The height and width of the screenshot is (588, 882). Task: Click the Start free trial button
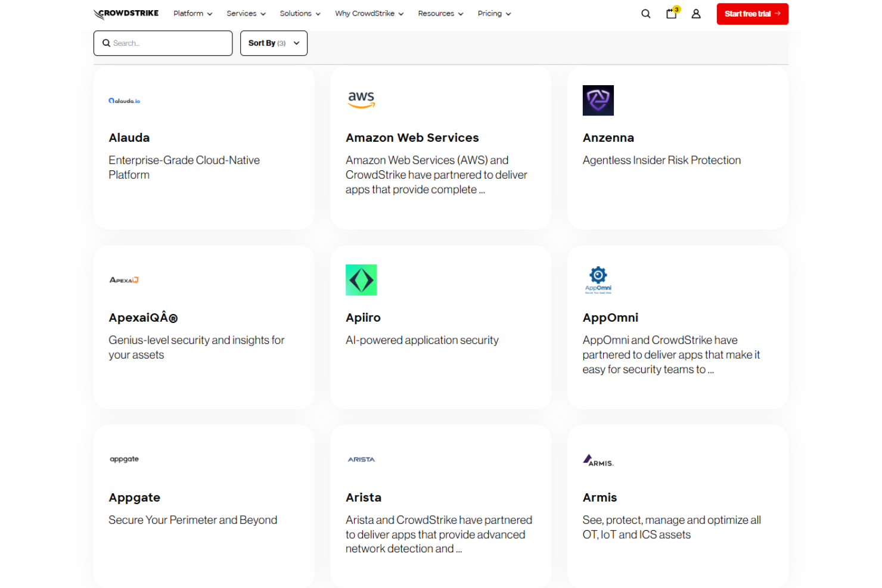click(x=752, y=13)
